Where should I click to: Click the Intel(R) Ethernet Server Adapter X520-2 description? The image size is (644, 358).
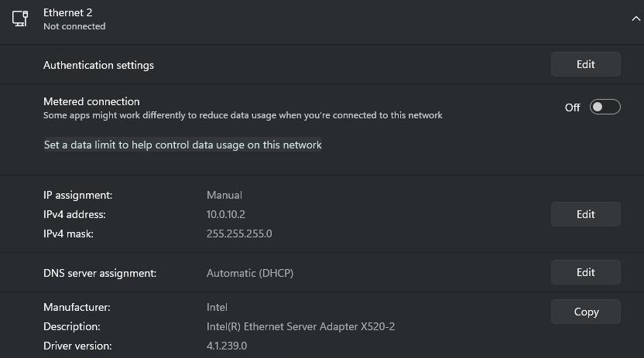(300, 327)
